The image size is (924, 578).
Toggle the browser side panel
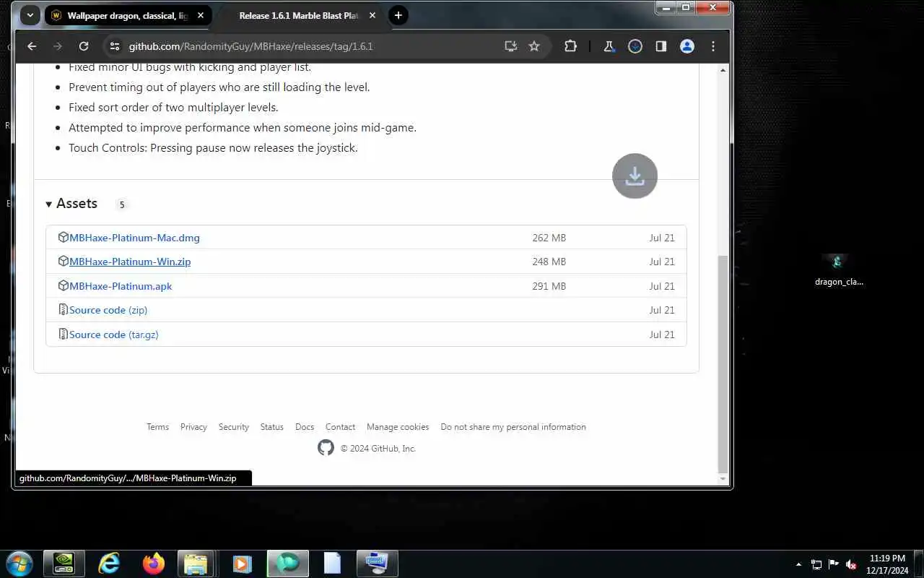(661, 46)
